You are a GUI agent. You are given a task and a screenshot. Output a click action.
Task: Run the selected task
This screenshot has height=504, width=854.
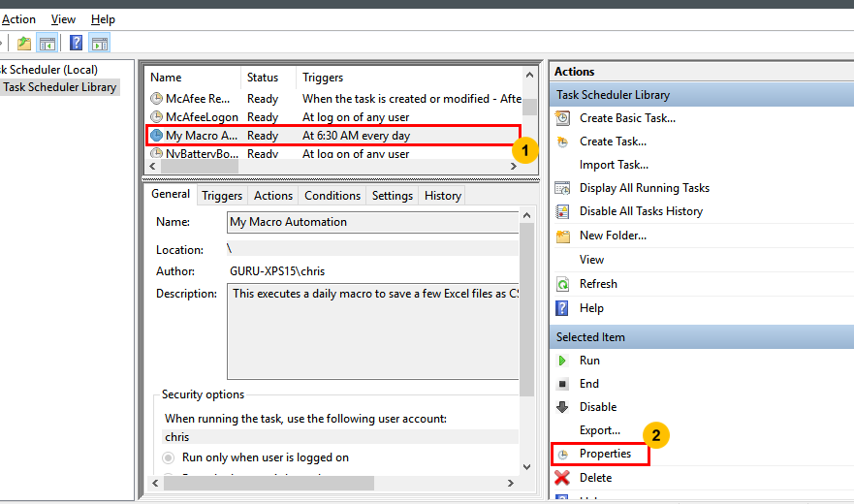(x=589, y=361)
